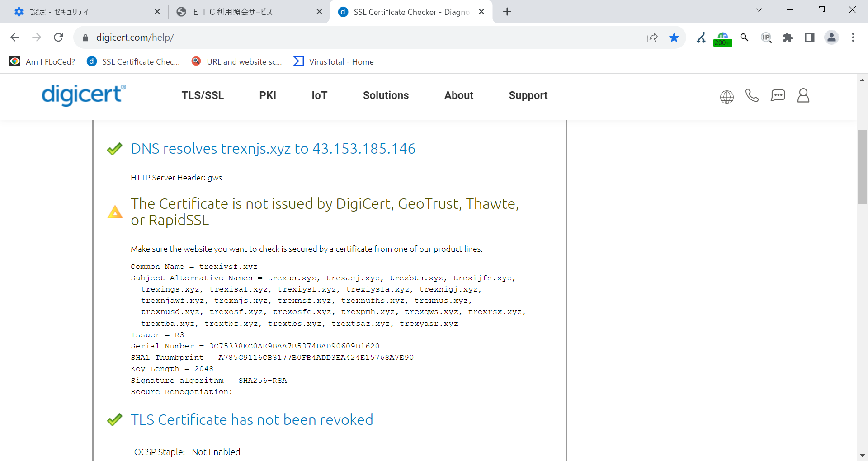
Task: Open a new browser tab
Action: coord(507,12)
